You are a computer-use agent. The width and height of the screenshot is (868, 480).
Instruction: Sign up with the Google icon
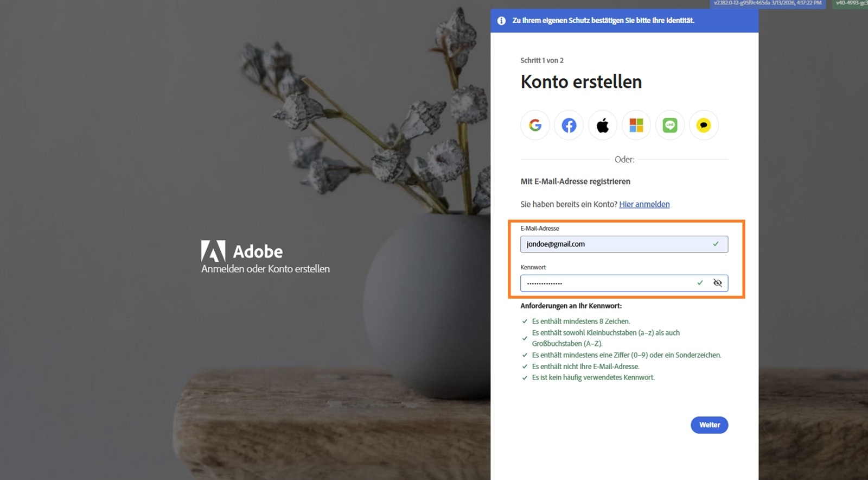point(535,125)
